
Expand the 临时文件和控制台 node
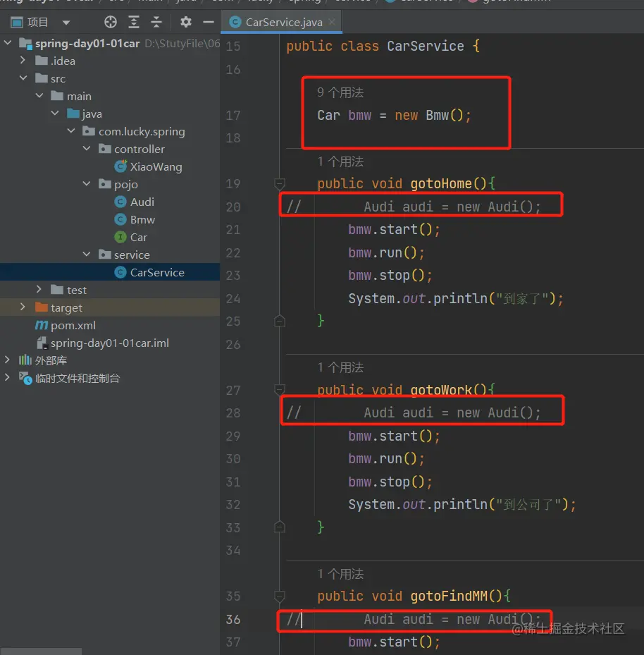(x=7, y=377)
